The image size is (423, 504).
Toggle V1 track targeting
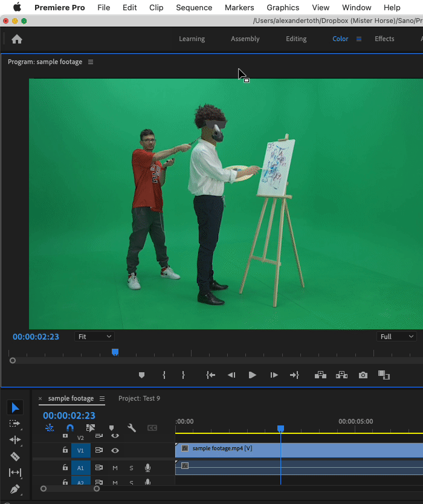(81, 450)
